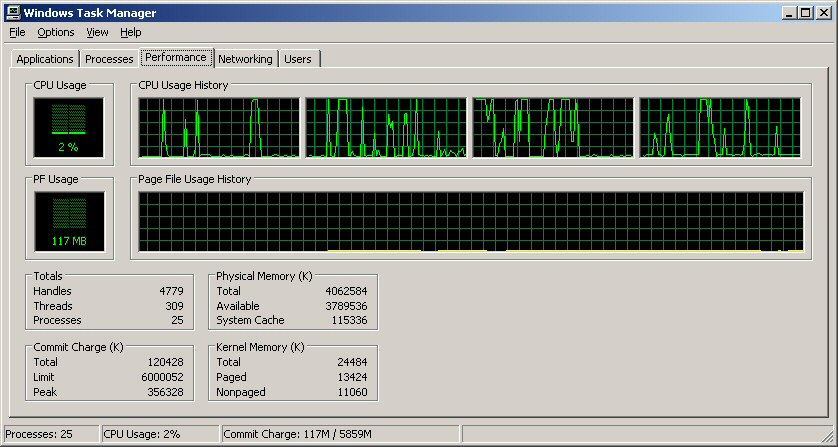The height and width of the screenshot is (447, 838).
Task: Click the window resize grip in status bar
Action: click(x=827, y=435)
